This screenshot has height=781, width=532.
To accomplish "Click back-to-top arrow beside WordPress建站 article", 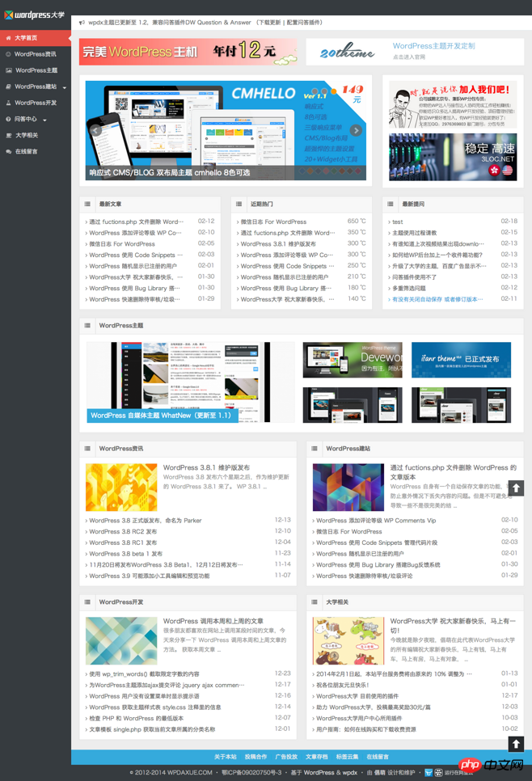I will pos(516,488).
